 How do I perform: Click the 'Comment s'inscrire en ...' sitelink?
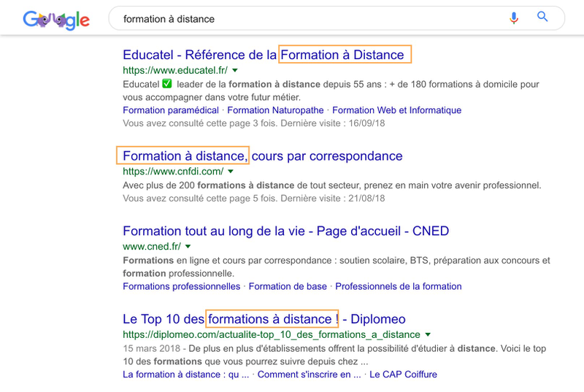(309, 374)
